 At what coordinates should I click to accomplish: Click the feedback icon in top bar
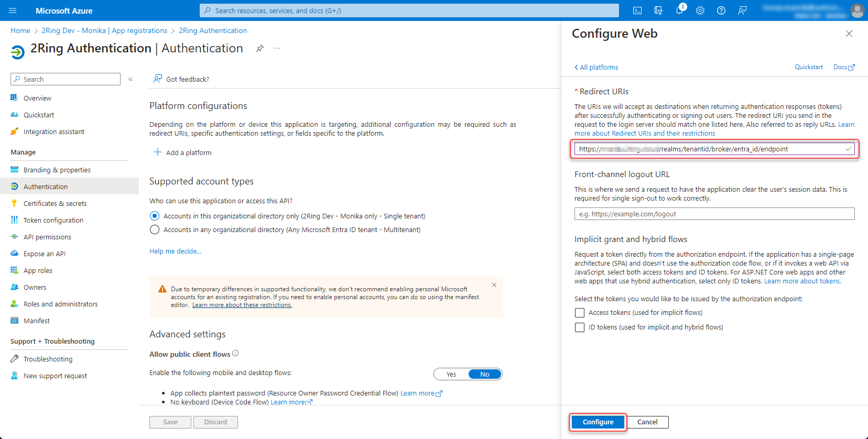(x=742, y=10)
